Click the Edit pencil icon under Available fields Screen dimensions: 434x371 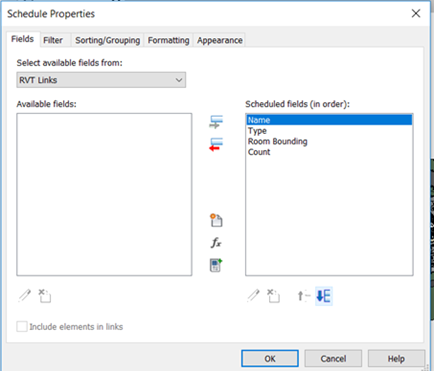coord(24,296)
